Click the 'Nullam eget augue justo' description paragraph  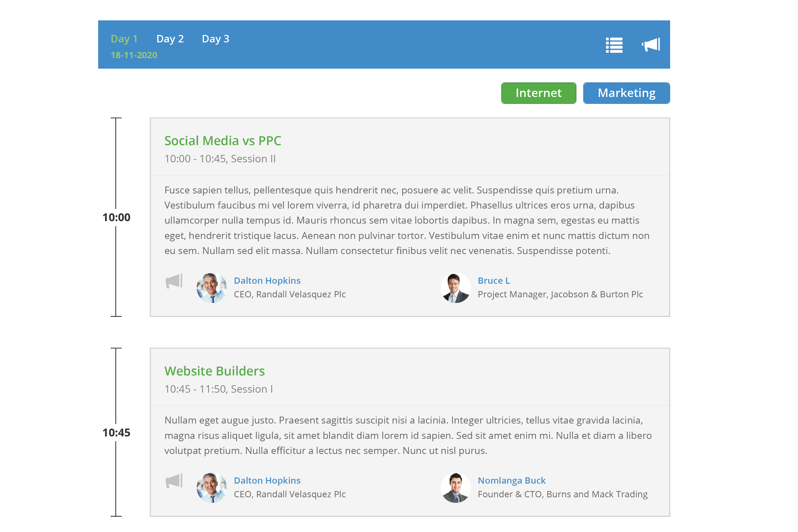pyautogui.click(x=408, y=435)
